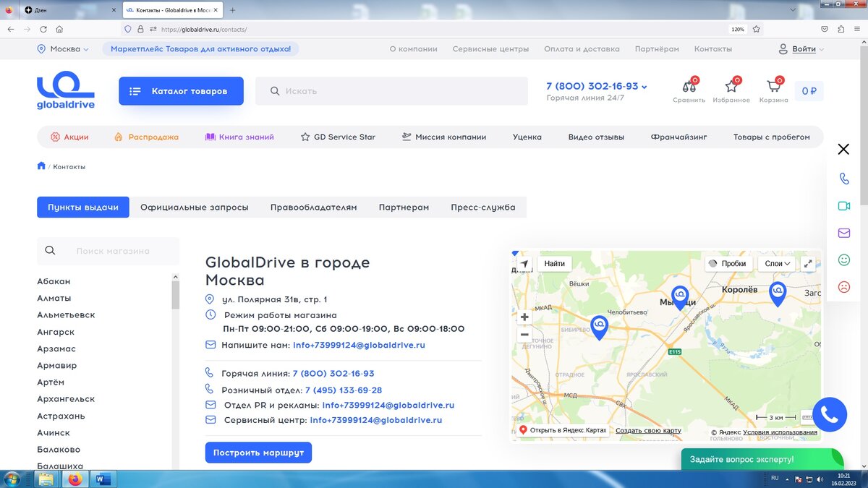Click the search magnifier icon in Искать field
The width and height of the screenshot is (868, 488).
point(275,91)
